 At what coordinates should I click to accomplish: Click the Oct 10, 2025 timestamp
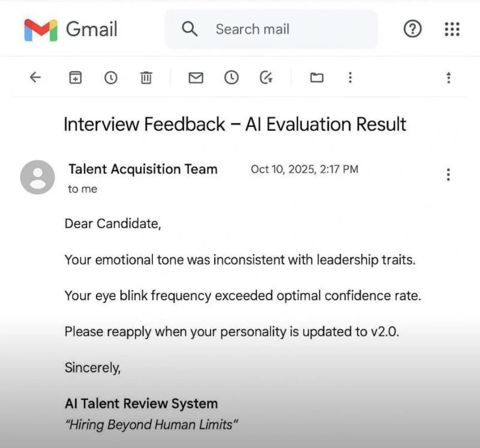coord(304,169)
